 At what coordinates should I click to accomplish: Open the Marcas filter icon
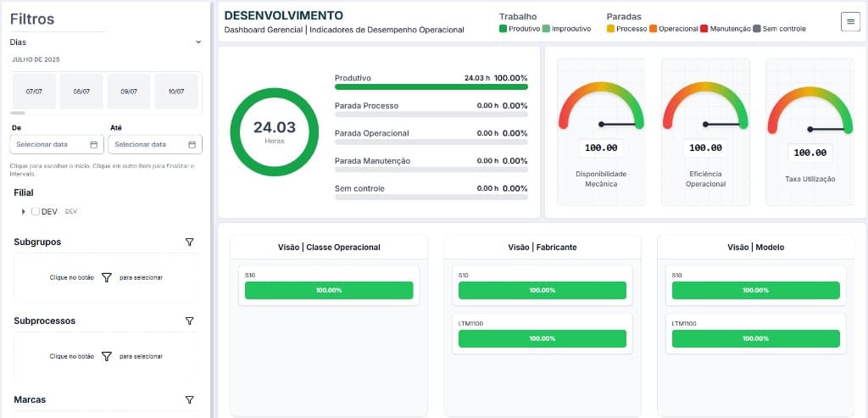point(189,399)
